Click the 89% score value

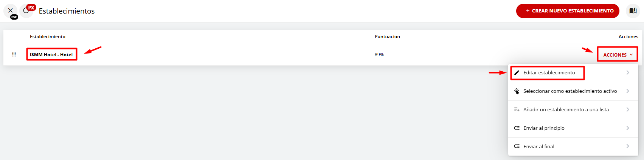coord(379,55)
